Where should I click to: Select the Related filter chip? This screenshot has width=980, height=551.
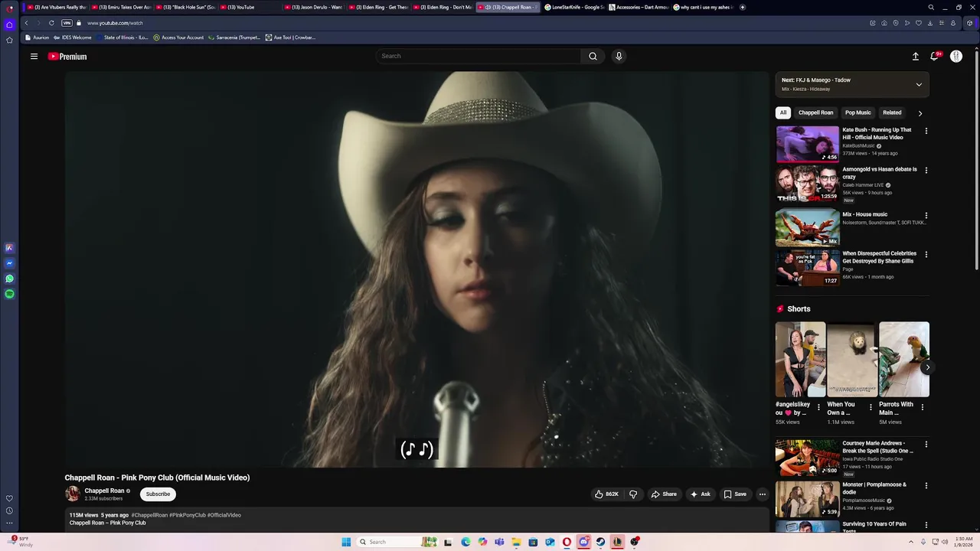tap(892, 112)
